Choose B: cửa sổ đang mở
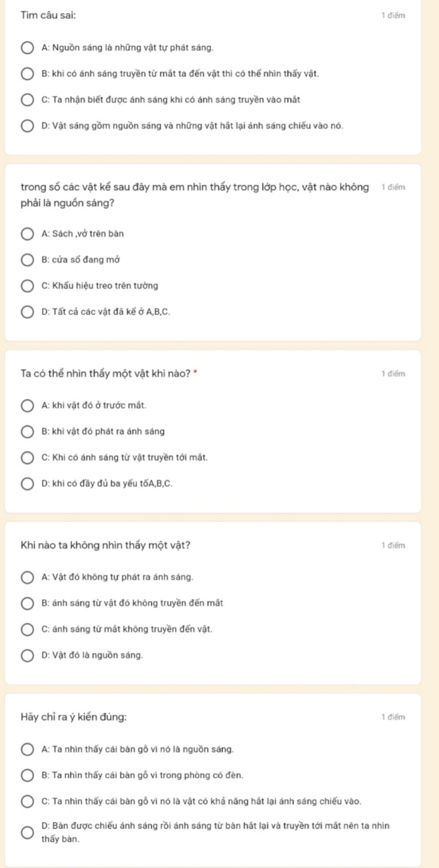The height and width of the screenshot is (868, 439). [27, 260]
